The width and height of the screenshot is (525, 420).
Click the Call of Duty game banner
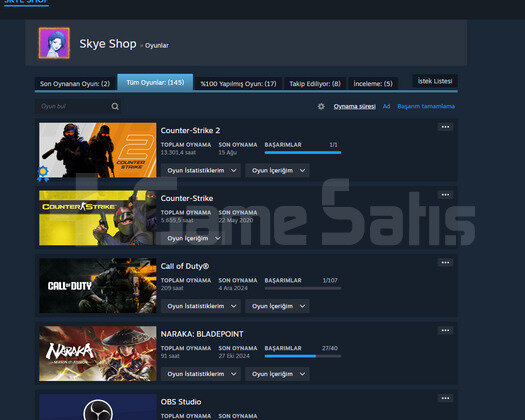point(97,286)
